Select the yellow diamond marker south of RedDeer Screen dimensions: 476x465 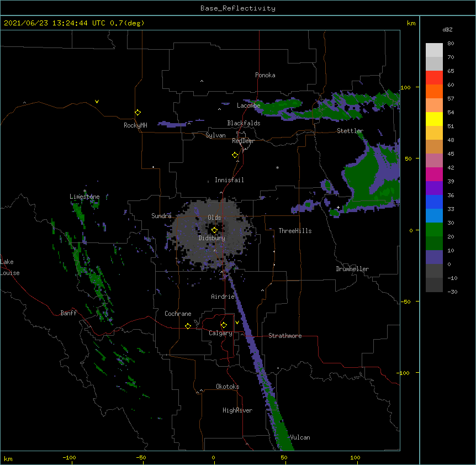[x=235, y=155]
